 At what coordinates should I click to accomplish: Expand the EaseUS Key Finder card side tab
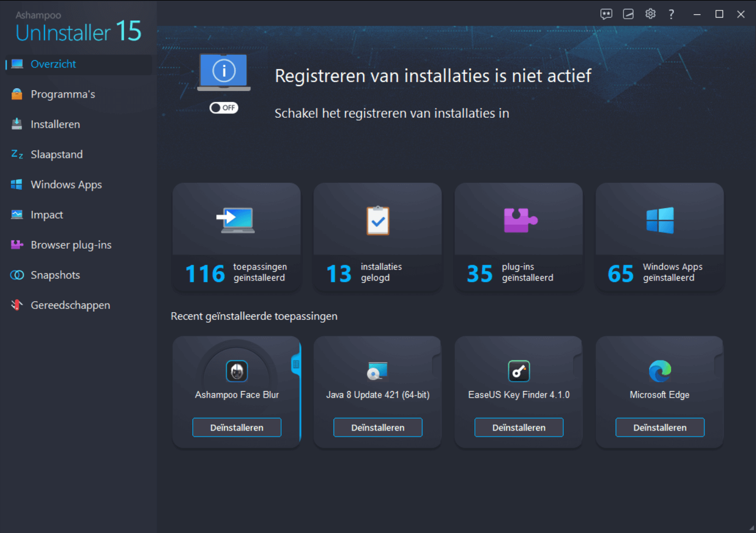578,364
